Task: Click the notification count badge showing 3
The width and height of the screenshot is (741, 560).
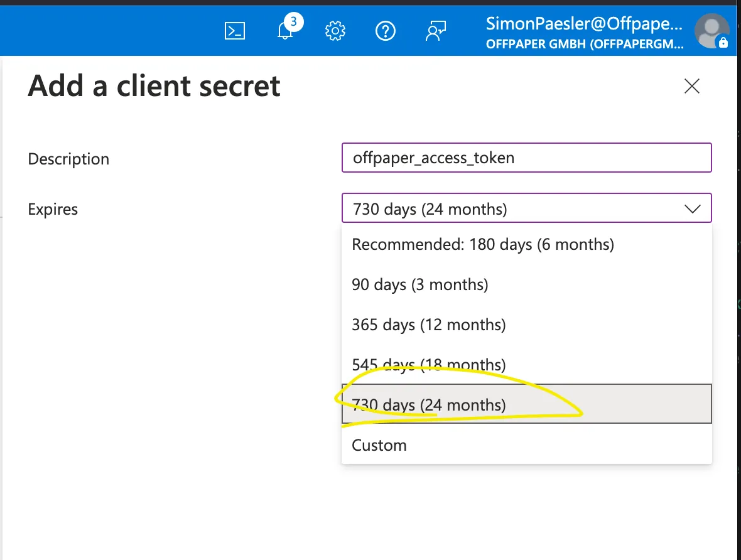Action: point(293,22)
